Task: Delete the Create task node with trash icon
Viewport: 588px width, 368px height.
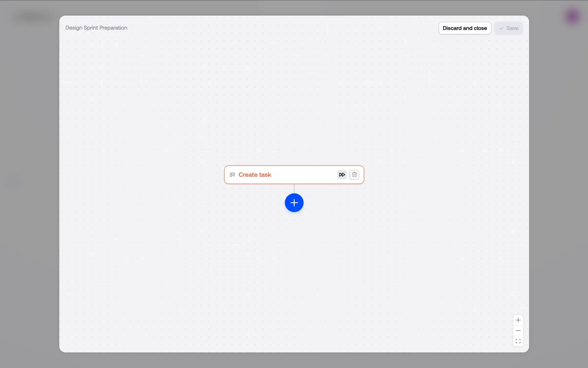Action: [354, 175]
